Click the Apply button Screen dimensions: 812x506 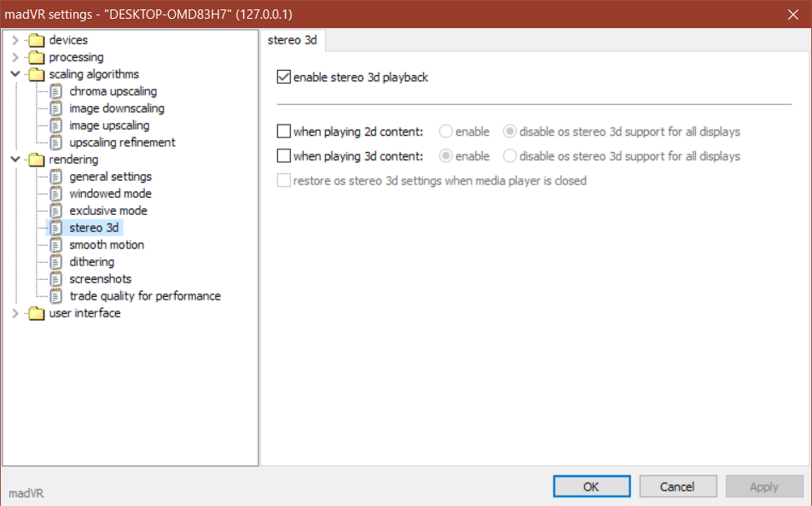[x=764, y=487]
